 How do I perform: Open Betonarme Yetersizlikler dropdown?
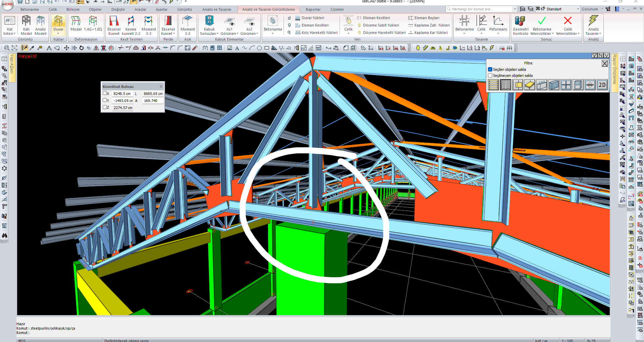tap(542, 31)
